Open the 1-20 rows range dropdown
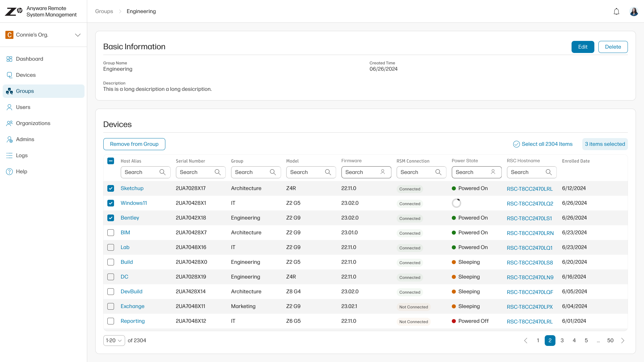Viewport: 644px width, 362px height. pyautogui.click(x=114, y=341)
